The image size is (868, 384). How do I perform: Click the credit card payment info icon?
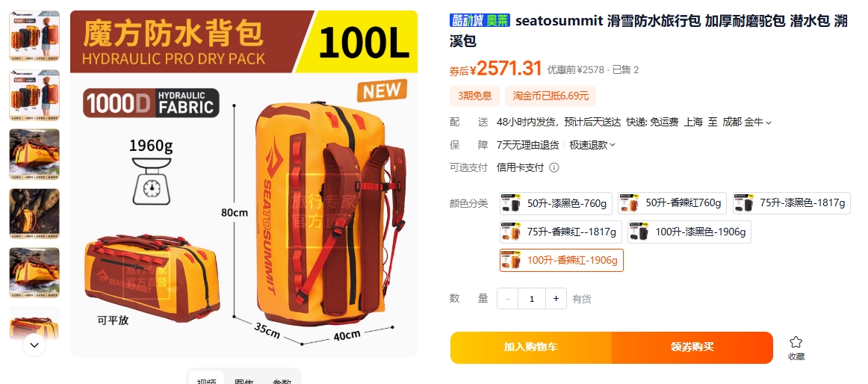554,167
